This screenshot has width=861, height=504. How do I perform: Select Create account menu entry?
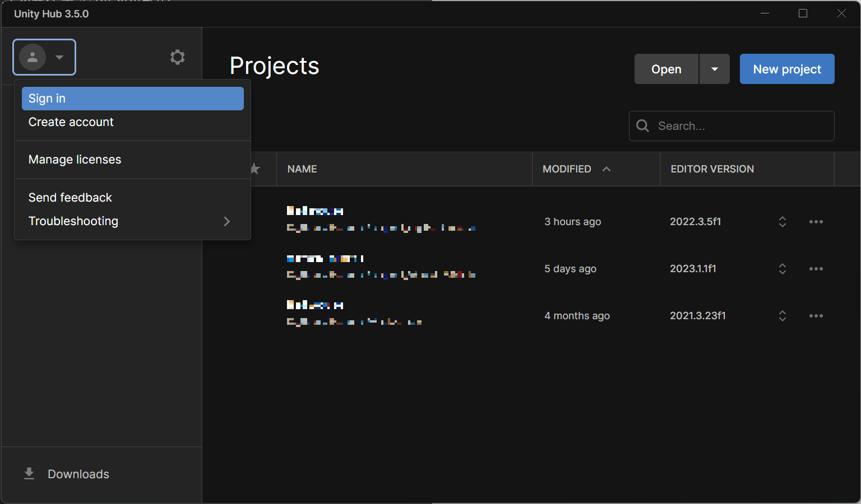[x=133, y=122]
